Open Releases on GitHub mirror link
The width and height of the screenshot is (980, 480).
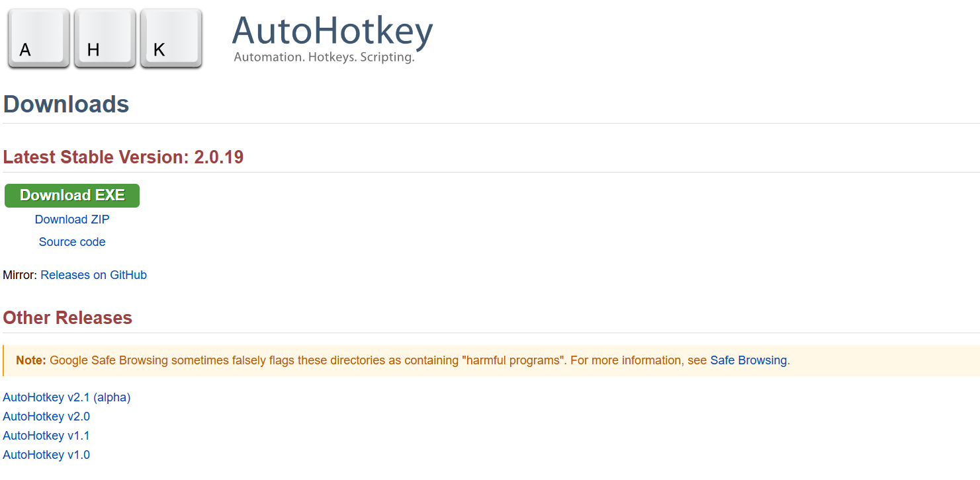click(93, 274)
